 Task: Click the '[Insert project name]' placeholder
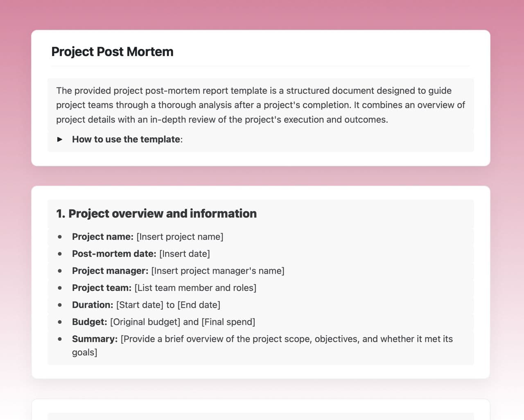[180, 237]
